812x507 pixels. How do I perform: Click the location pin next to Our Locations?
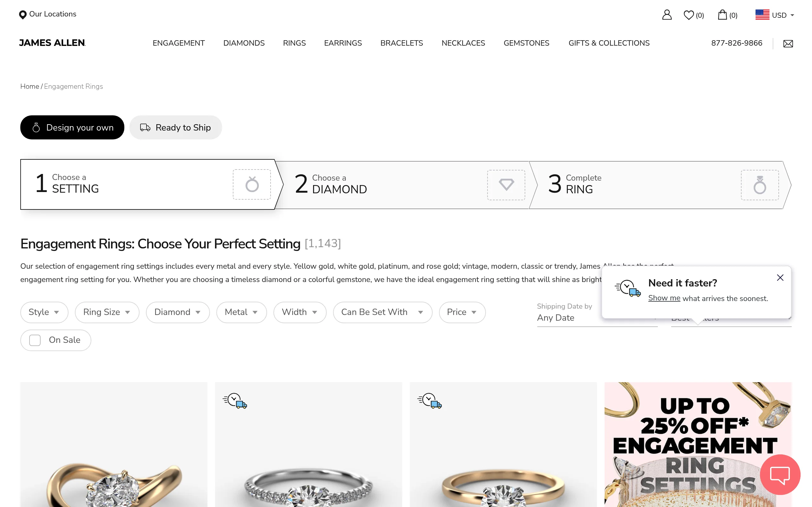coord(23,15)
